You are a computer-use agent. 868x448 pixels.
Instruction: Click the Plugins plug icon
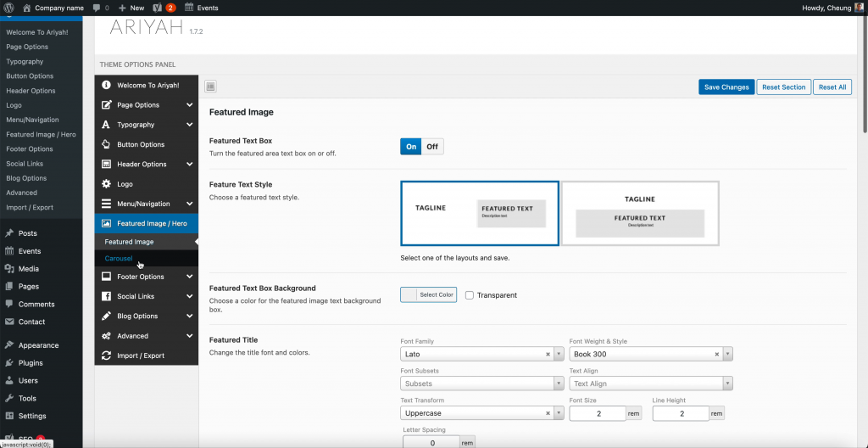click(8, 363)
